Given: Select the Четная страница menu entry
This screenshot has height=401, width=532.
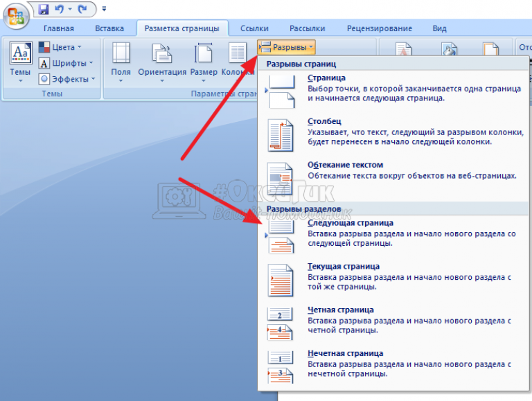Looking at the screenshot, I should [x=340, y=310].
